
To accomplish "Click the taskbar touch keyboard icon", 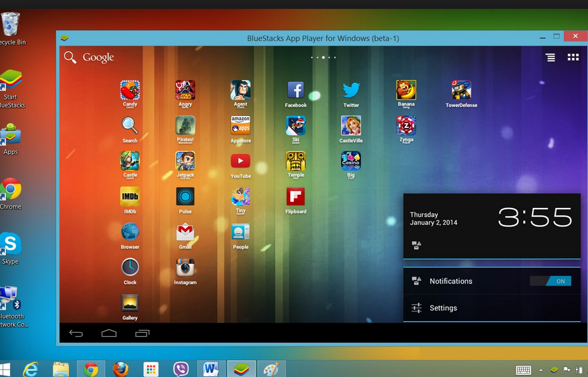I will tap(523, 370).
